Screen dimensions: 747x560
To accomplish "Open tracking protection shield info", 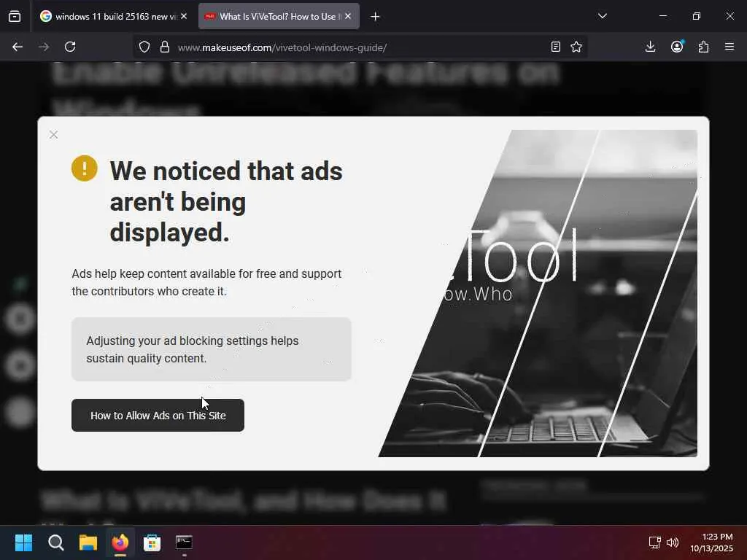I will [144, 47].
